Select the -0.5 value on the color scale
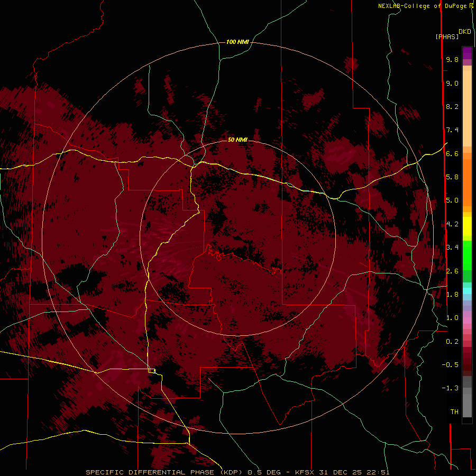This screenshot has height=476, width=476. coord(450,365)
